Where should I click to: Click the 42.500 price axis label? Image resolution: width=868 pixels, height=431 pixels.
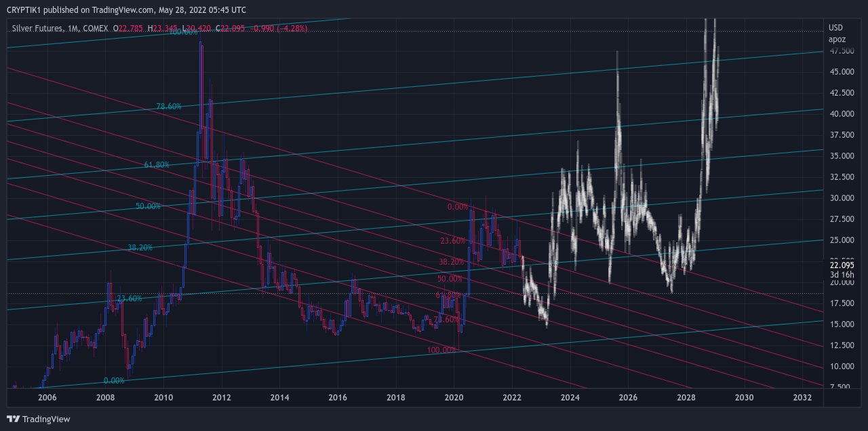pos(841,92)
